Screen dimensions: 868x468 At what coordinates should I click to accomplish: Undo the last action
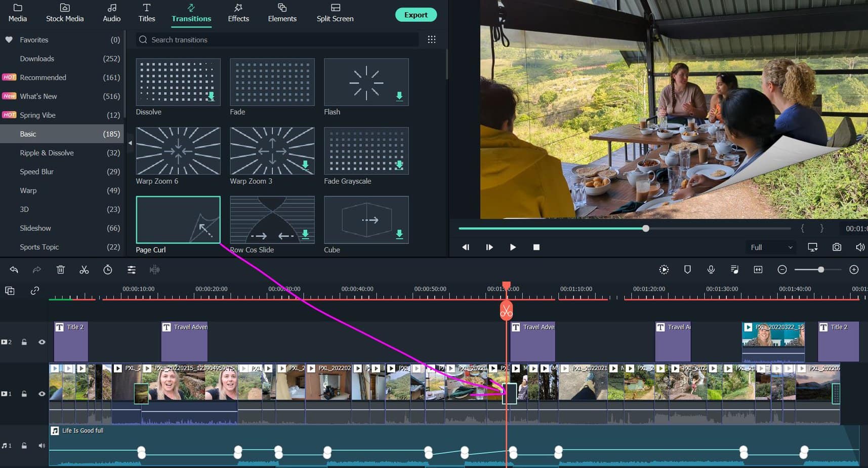click(14, 269)
